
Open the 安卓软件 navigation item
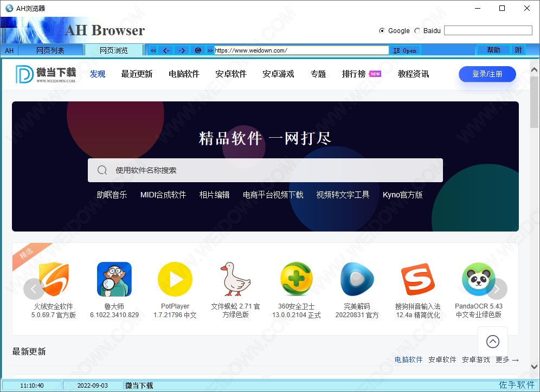click(x=231, y=74)
